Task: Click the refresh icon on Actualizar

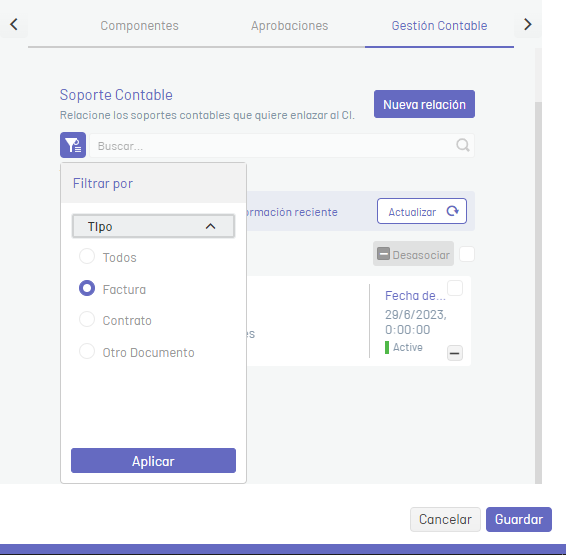Action: (x=452, y=211)
